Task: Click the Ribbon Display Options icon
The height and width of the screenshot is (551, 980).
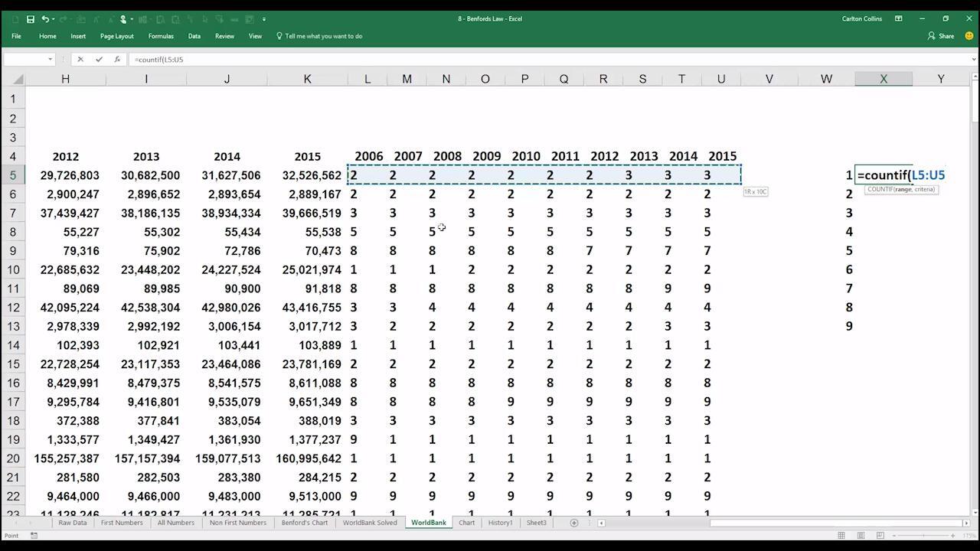Action: (x=898, y=18)
